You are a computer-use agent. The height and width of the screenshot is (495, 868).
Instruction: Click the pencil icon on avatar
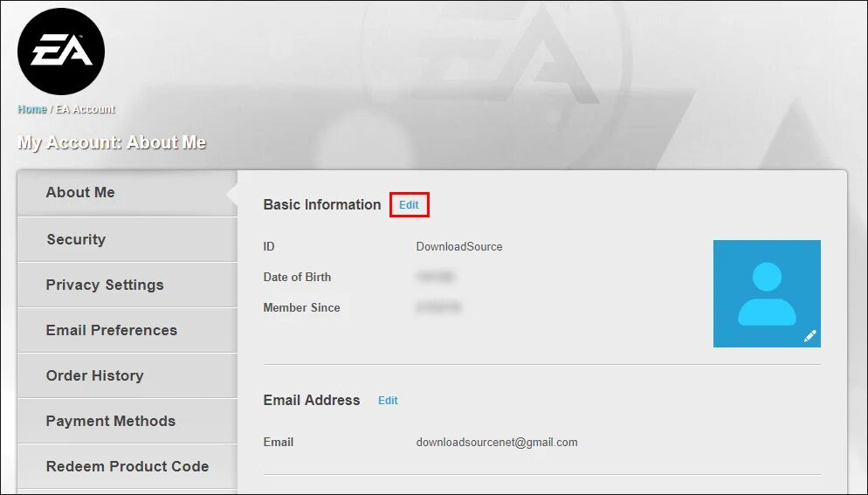(809, 336)
